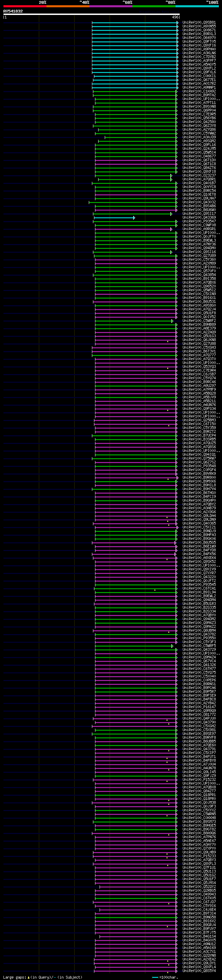Click hit label UniRef100_A3FPF7
The width and height of the screenshot is (222, 980).
199,61
